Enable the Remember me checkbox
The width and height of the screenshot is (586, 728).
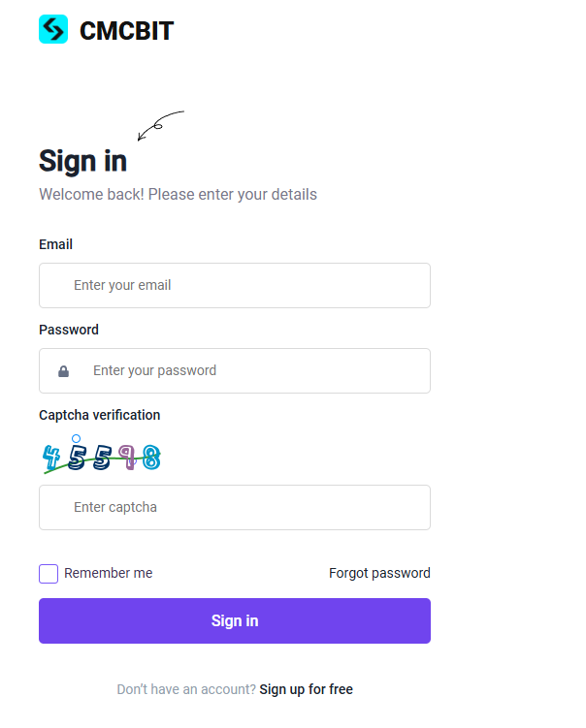tap(49, 574)
